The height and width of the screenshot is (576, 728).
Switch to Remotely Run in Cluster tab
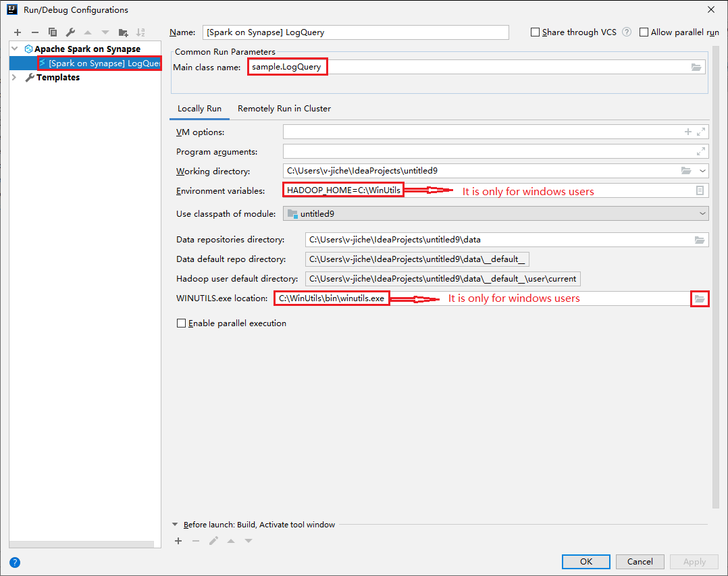tap(284, 109)
